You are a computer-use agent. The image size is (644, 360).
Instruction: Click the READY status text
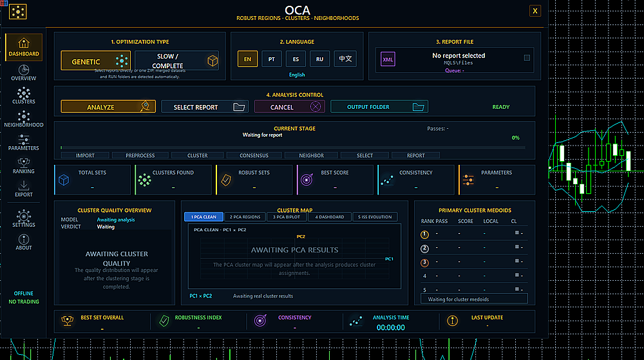tap(500, 107)
